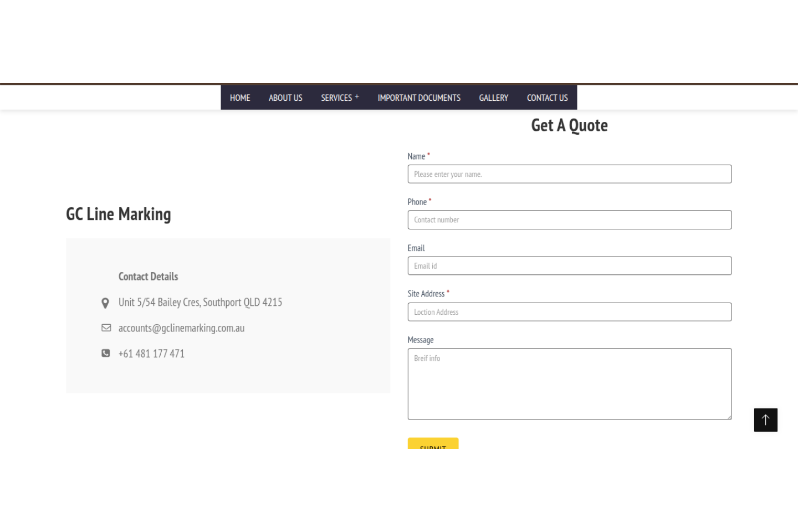This screenshot has height=532, width=798.
Task: Click the Phone field label
Action: 417,202
